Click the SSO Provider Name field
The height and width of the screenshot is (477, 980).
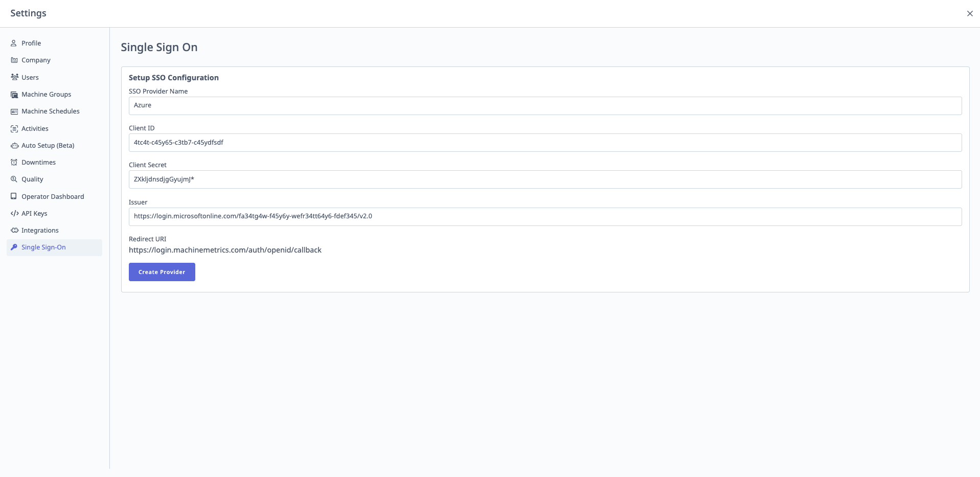tap(545, 105)
